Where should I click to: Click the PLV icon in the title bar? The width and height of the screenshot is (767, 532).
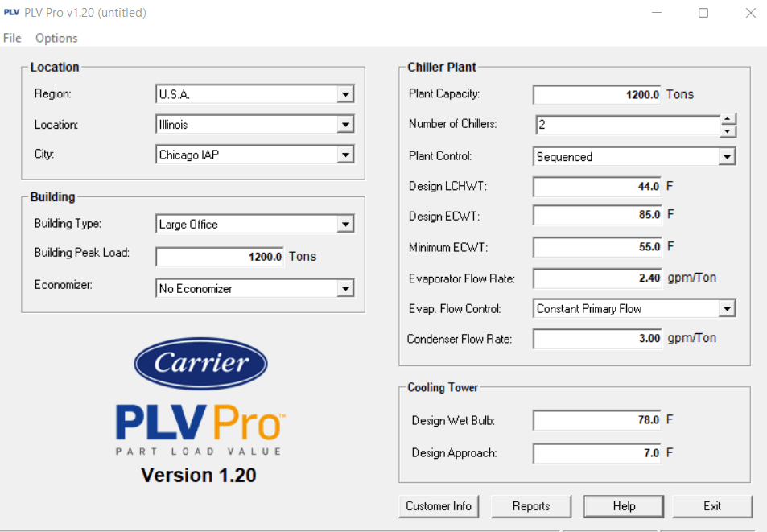(x=10, y=12)
